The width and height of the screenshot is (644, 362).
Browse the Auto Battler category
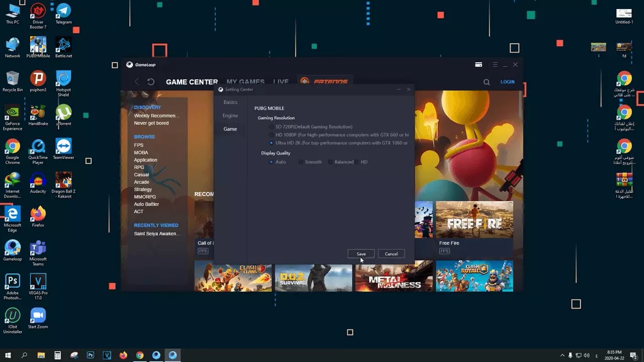146,204
